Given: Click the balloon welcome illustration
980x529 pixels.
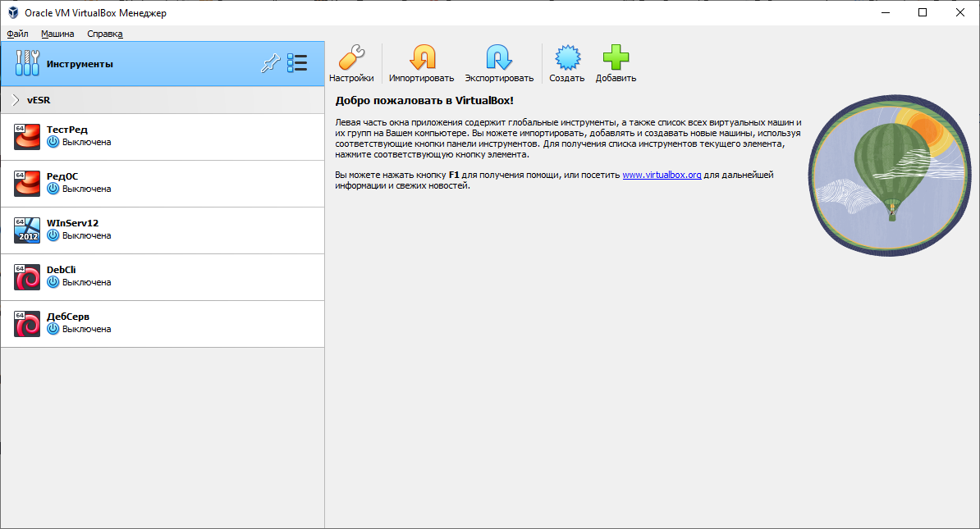Looking at the screenshot, I should pos(890,176).
